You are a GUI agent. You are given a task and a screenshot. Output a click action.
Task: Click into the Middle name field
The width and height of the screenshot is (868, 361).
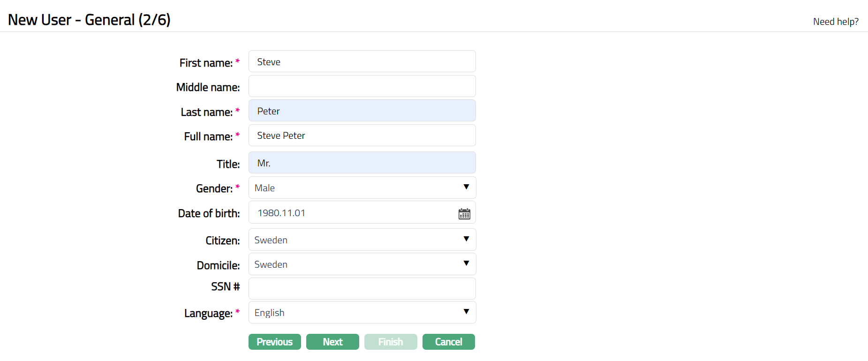(x=362, y=86)
